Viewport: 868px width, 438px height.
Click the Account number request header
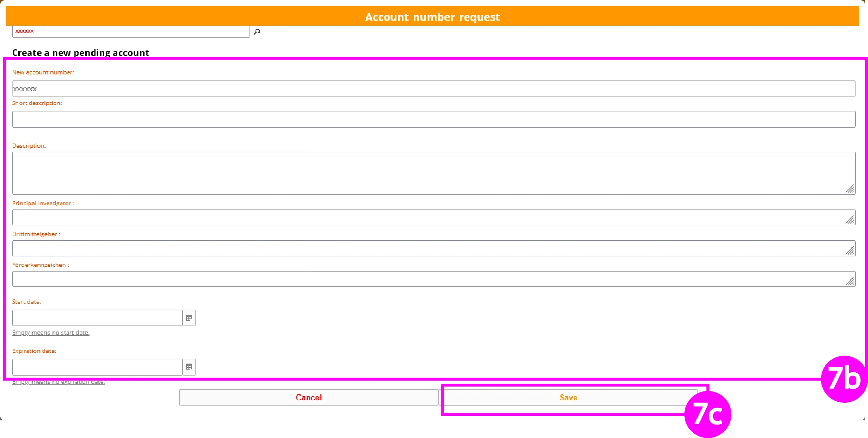433,16
